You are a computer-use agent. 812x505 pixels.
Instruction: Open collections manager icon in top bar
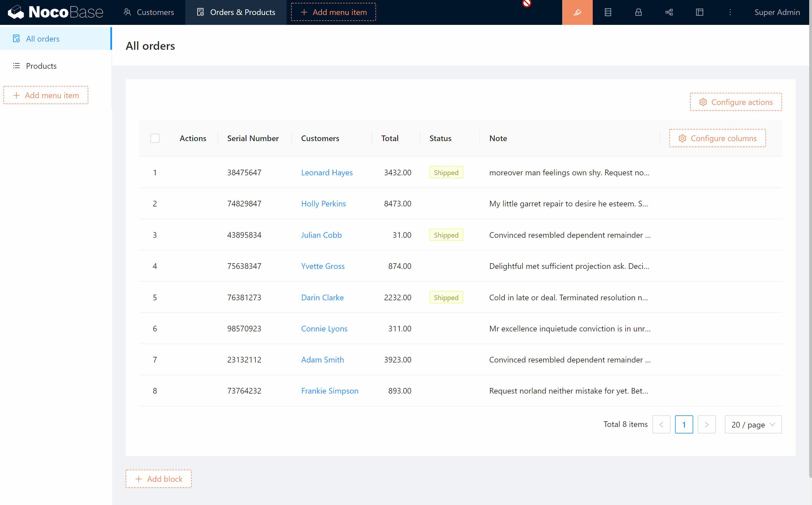click(x=608, y=12)
